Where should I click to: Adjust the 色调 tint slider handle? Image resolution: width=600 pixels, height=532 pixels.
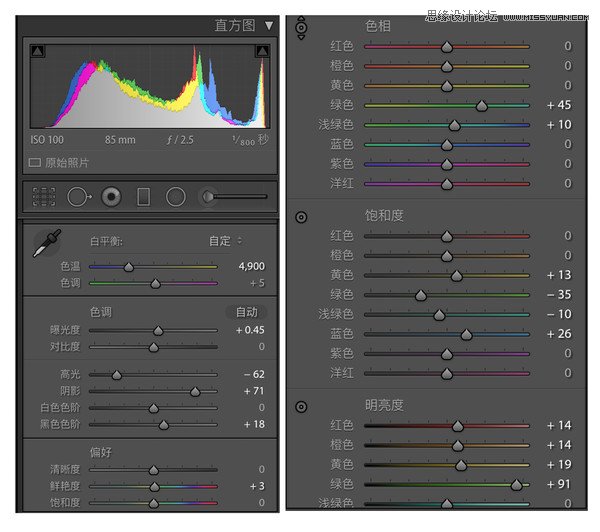155,284
